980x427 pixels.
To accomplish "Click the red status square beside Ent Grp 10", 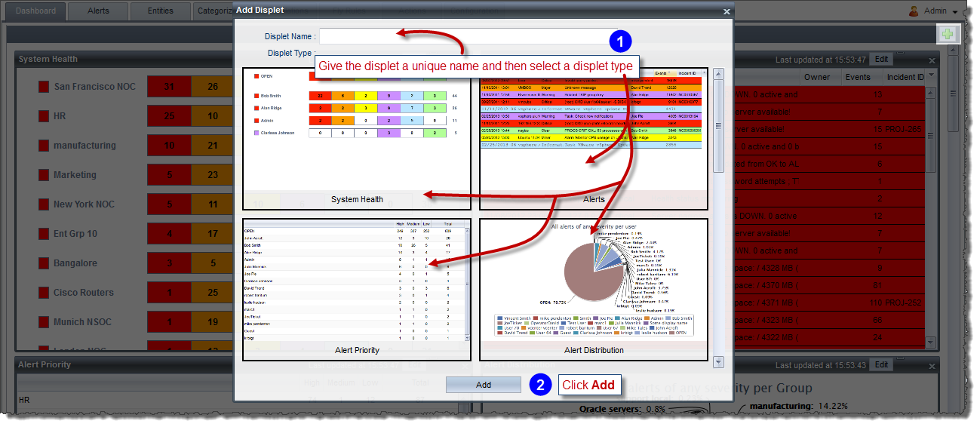I will [44, 234].
